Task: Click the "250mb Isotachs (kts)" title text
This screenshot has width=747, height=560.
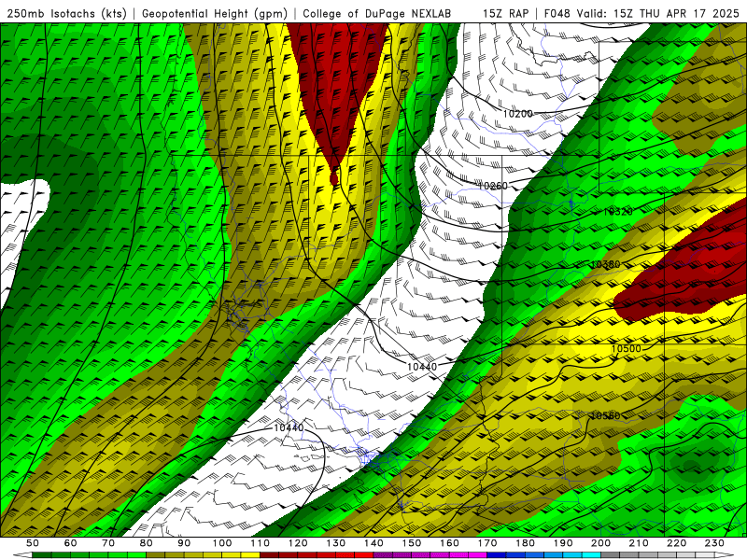Action: tap(66, 13)
